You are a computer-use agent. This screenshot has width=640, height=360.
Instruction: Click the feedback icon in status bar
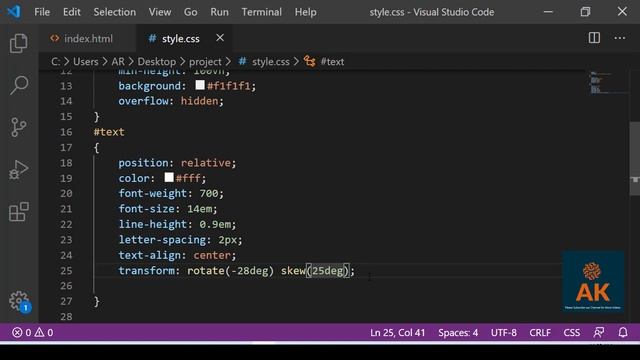click(599, 333)
